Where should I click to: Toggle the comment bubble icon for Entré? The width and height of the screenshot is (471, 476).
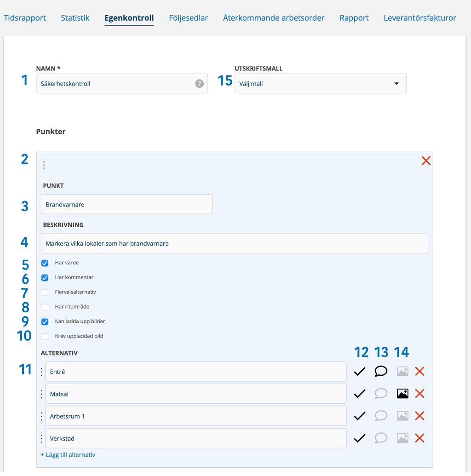381,372
